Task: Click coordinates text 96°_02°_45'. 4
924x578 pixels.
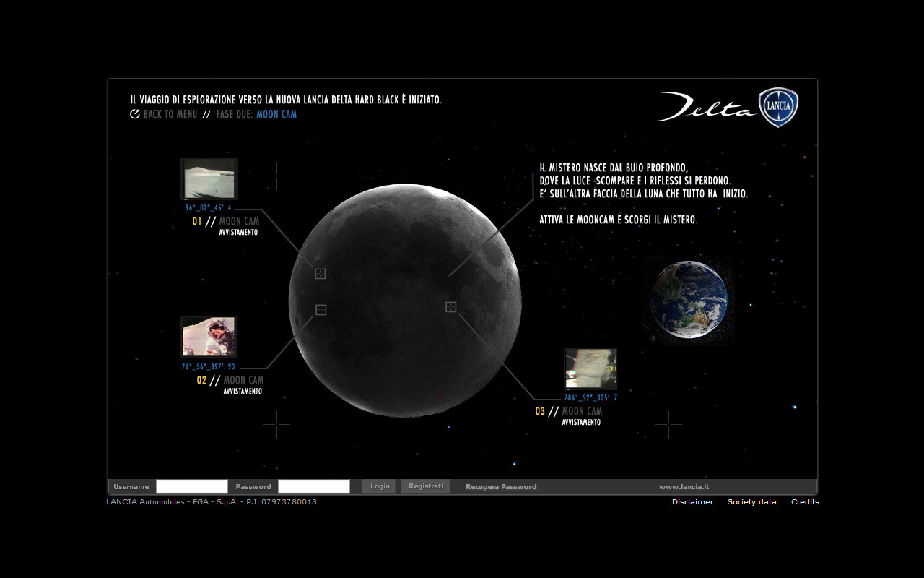Action: pyautogui.click(x=208, y=208)
